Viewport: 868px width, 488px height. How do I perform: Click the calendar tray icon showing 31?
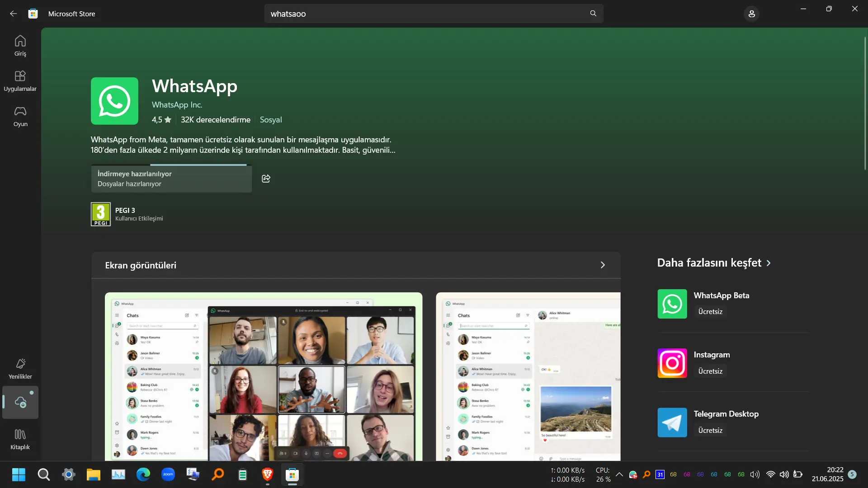coord(660,474)
